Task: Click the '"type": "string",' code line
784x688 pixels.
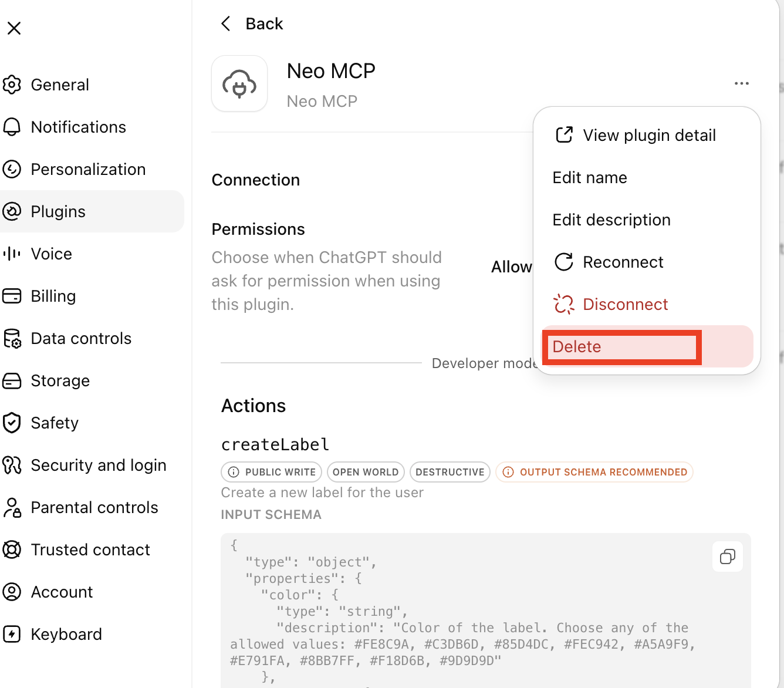Action: (x=342, y=612)
